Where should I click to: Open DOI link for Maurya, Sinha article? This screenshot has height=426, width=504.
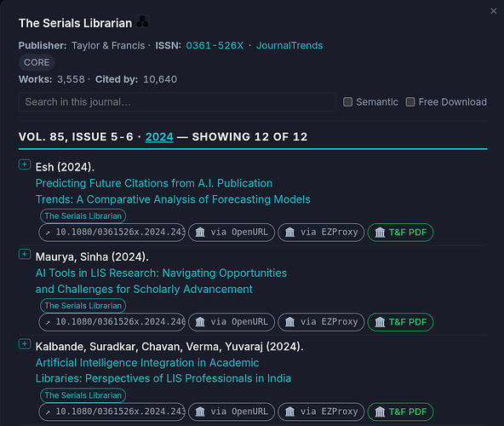112,322
